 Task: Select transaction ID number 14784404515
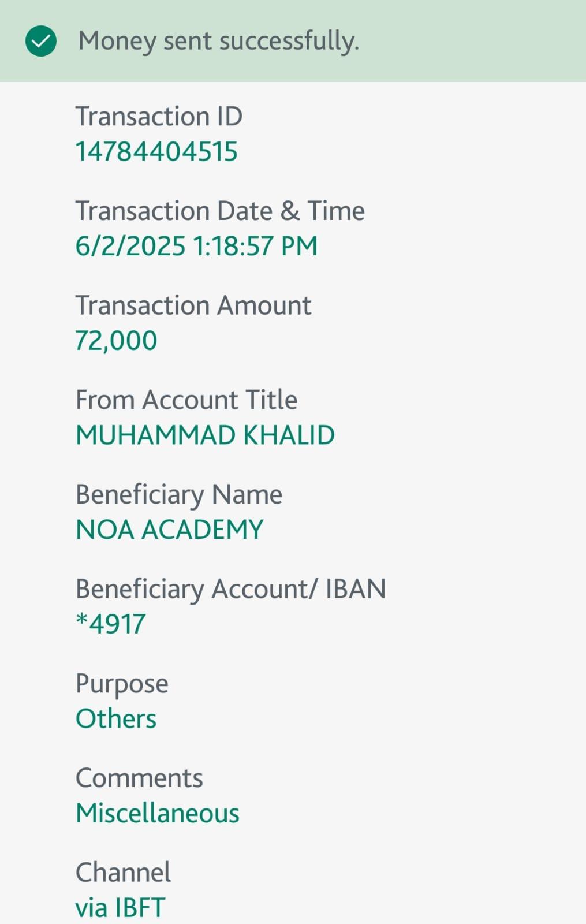pyautogui.click(x=156, y=152)
